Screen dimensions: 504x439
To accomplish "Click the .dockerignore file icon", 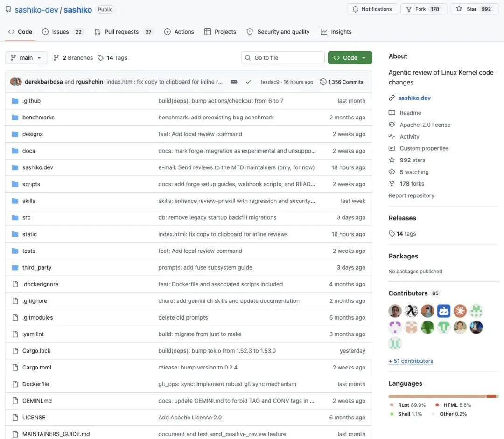I will [x=15, y=284].
